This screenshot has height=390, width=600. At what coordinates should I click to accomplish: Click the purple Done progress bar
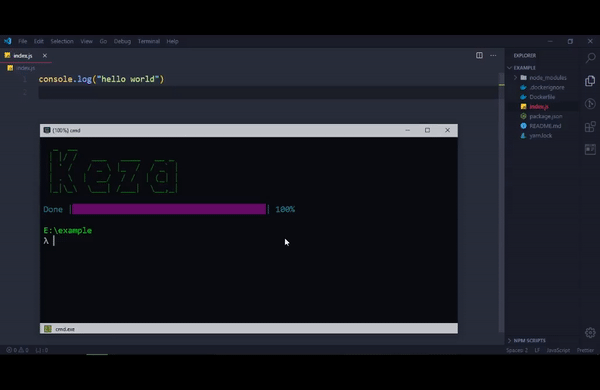point(169,209)
